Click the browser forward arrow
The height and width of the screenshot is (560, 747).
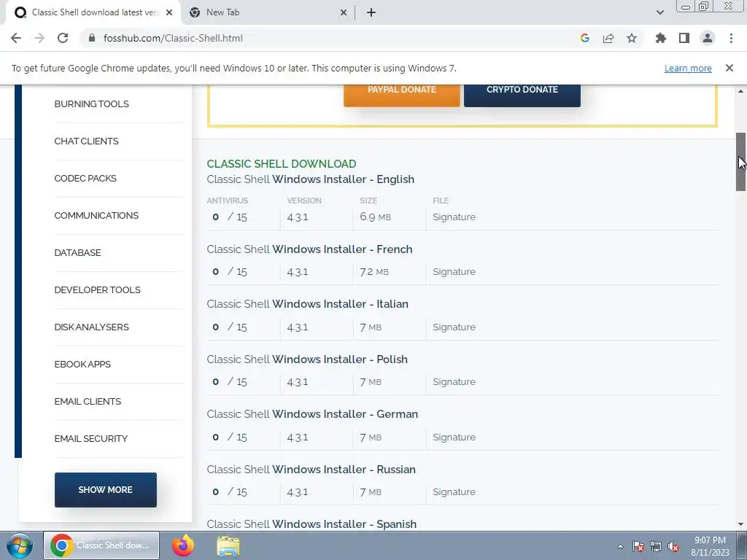39,38
